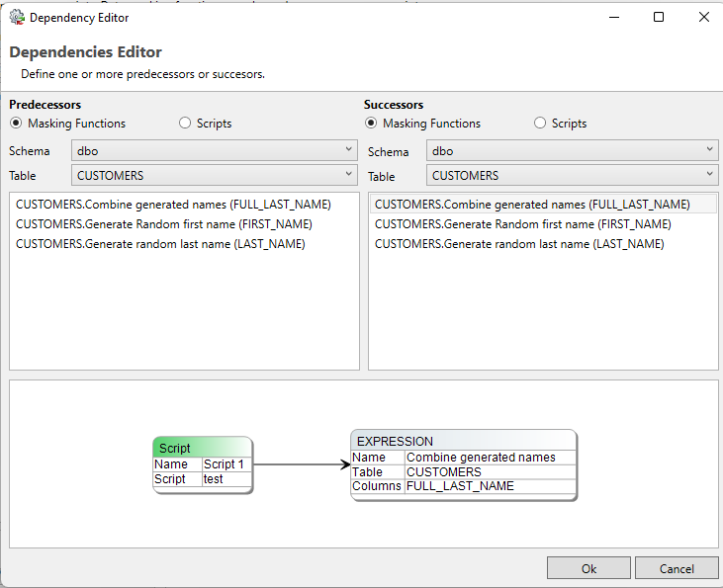Expand the Successors Table dropdown
723x588 pixels.
pyautogui.click(x=572, y=175)
